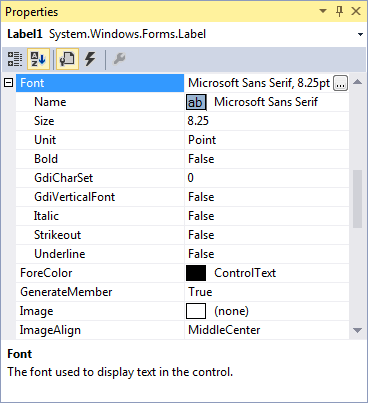Pin the Properties panel with auto-hide icon
This screenshot has width=368, height=403.
pos(339,11)
